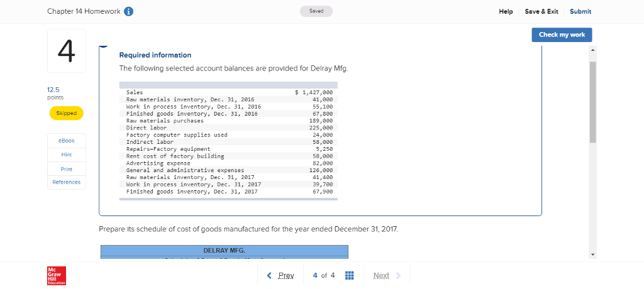Viewport: 644px width, 289px height.
Task: Select Print in the sidebar
Action: [x=67, y=169]
